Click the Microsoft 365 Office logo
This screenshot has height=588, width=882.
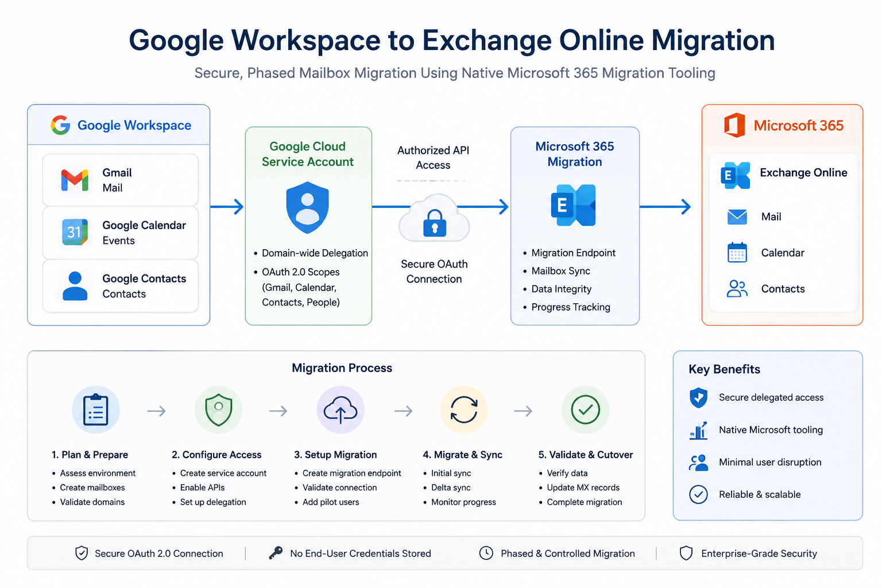(734, 125)
